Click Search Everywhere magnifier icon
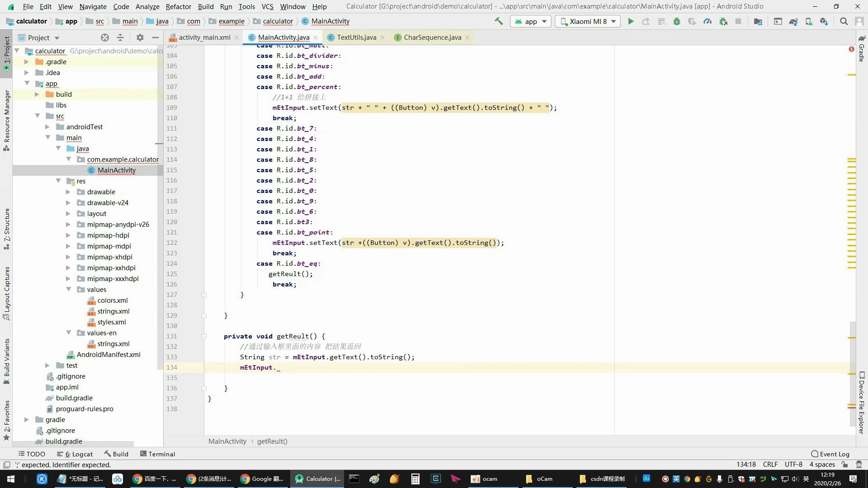The width and height of the screenshot is (868, 488). (x=844, y=21)
